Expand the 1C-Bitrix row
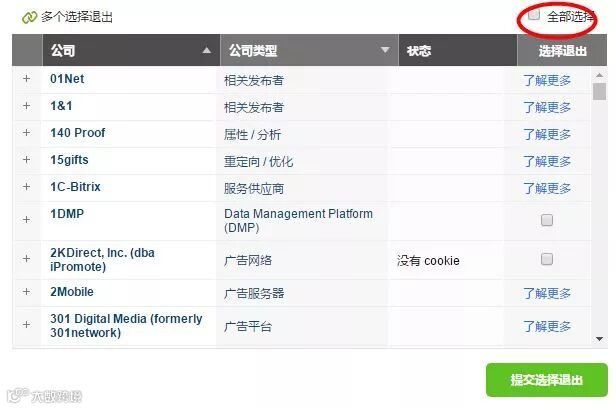 click(x=26, y=187)
